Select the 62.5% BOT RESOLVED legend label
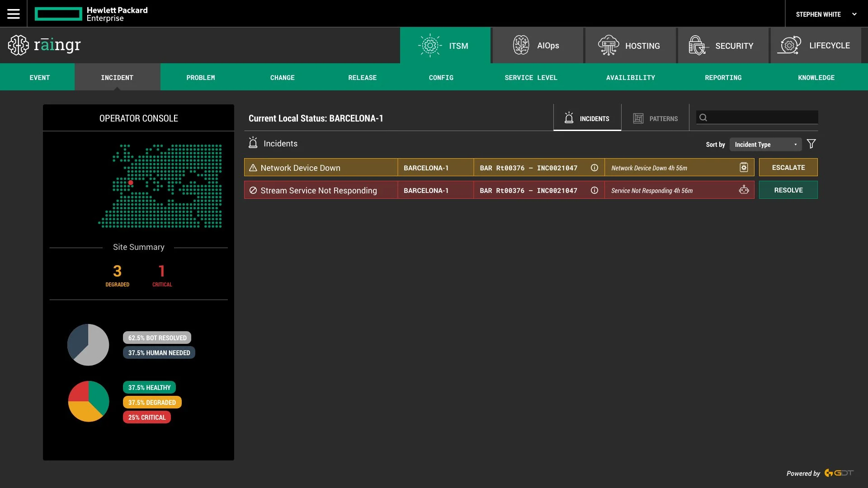Viewport: 868px width, 488px height. click(x=157, y=338)
